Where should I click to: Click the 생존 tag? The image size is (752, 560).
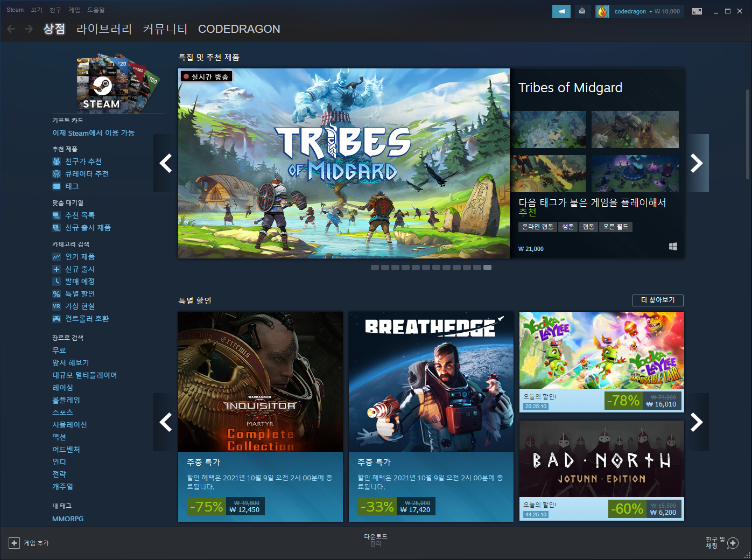pos(568,227)
